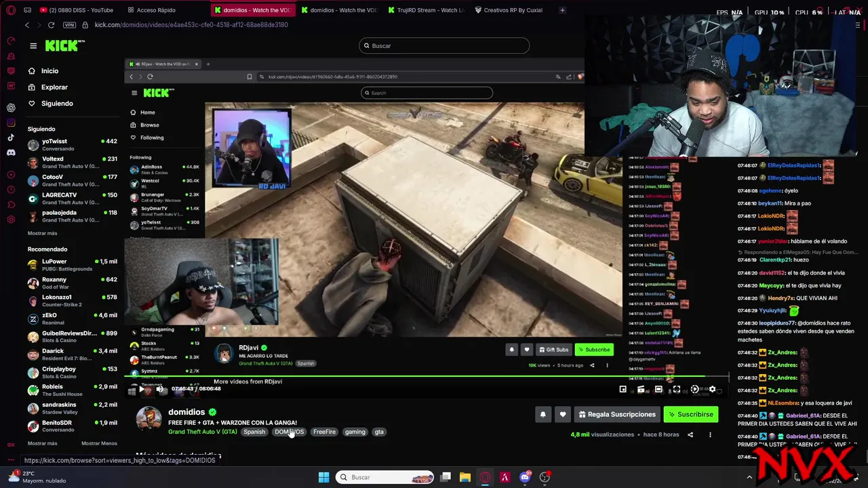Open Discord from the Windows taskbar
The height and width of the screenshot is (488, 868).
[x=525, y=477]
